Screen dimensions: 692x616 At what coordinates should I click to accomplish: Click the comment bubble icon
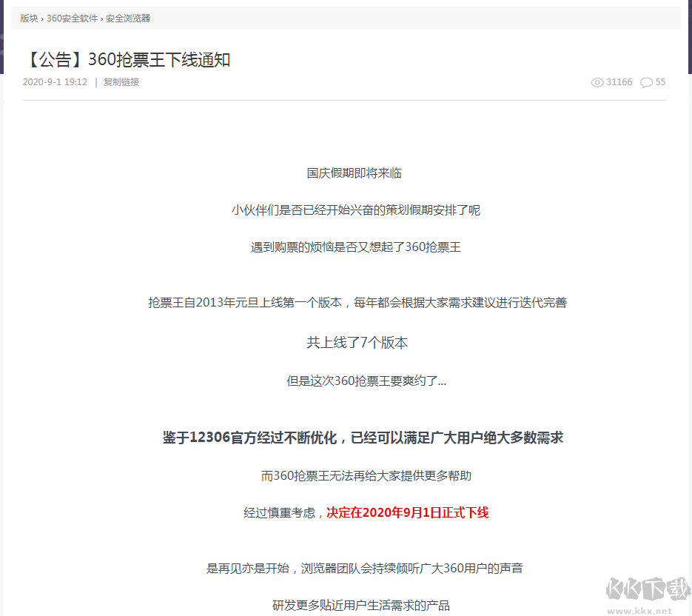tap(646, 82)
